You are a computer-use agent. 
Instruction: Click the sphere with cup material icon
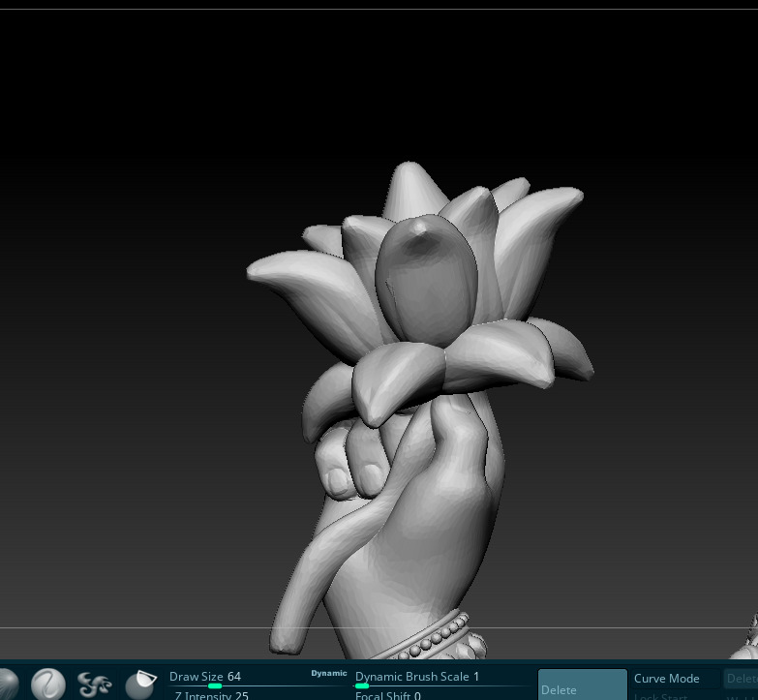point(140,685)
